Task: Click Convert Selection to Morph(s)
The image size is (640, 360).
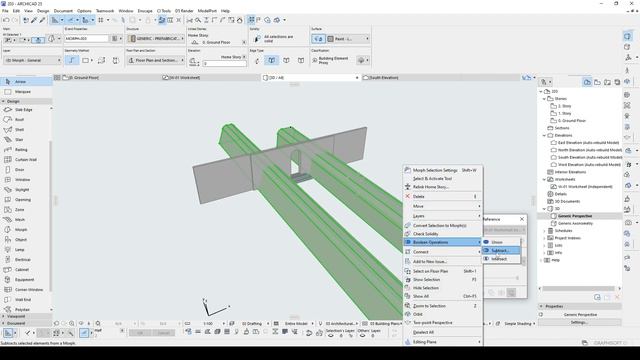Action: click(443, 225)
